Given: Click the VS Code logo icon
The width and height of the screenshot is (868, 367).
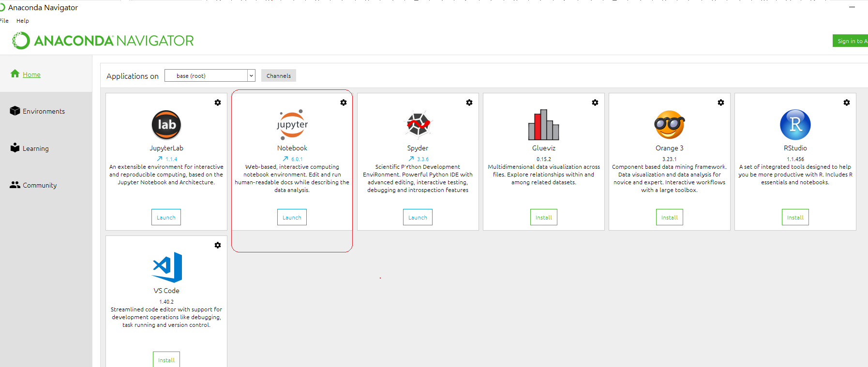Looking at the screenshot, I should click(x=167, y=267).
